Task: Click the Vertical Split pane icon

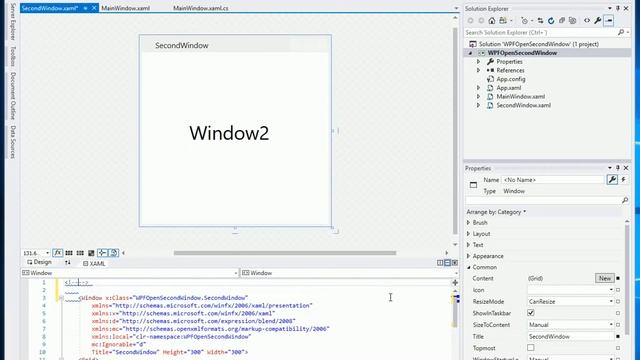Action: click(x=440, y=263)
